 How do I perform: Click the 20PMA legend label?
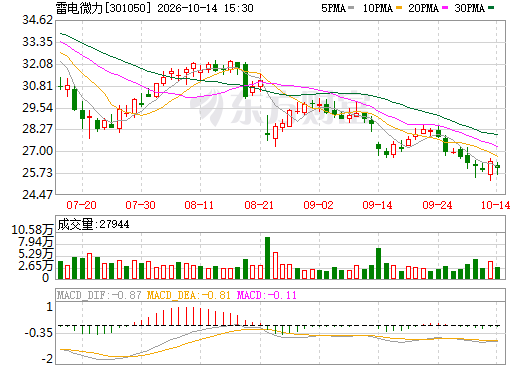point(423,8)
